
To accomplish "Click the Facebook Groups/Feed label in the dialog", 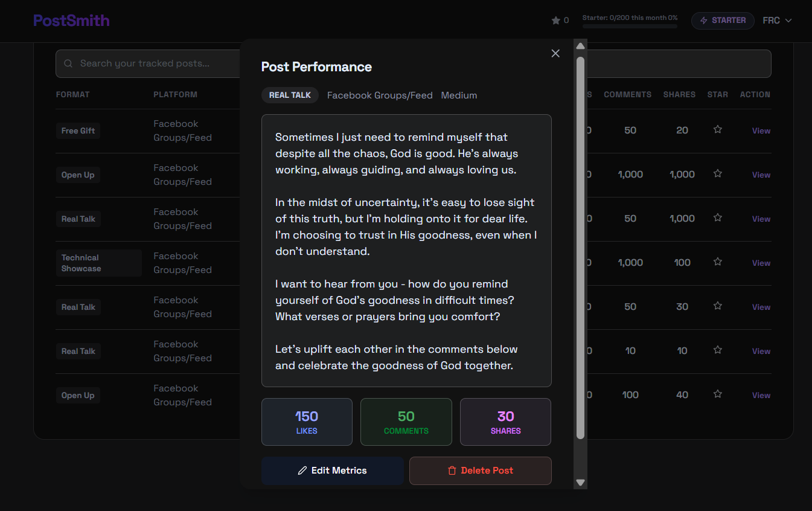I will 380,95.
